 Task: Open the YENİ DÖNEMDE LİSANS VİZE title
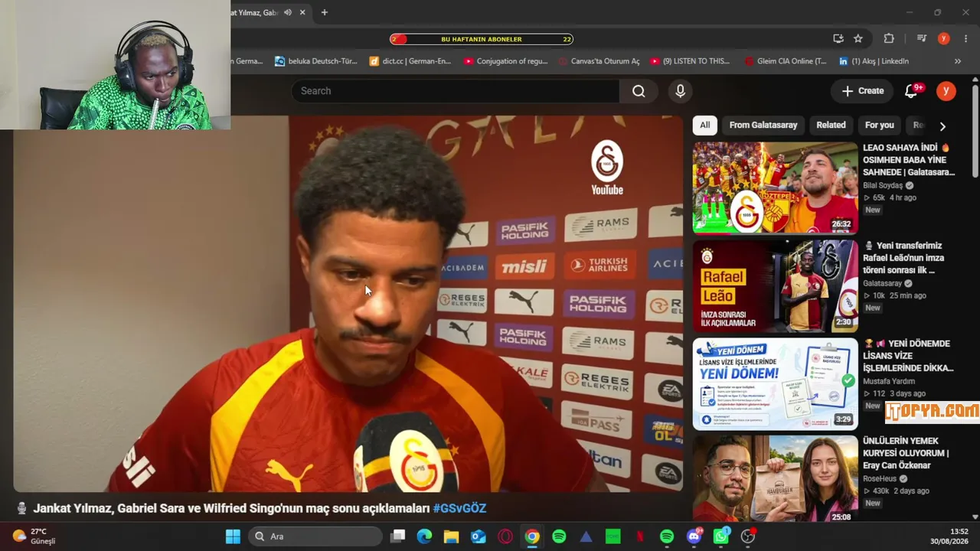[908, 356]
